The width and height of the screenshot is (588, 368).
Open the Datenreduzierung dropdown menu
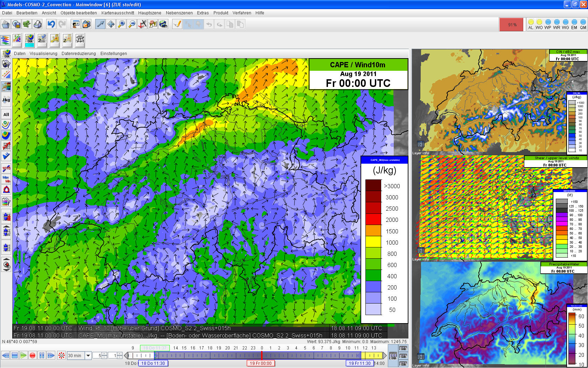pyautogui.click(x=78, y=54)
